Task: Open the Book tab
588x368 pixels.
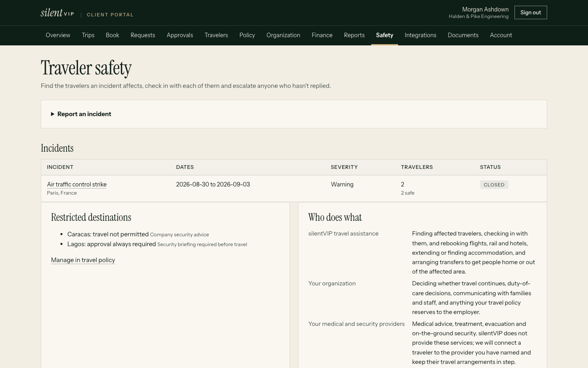Action: (112, 35)
